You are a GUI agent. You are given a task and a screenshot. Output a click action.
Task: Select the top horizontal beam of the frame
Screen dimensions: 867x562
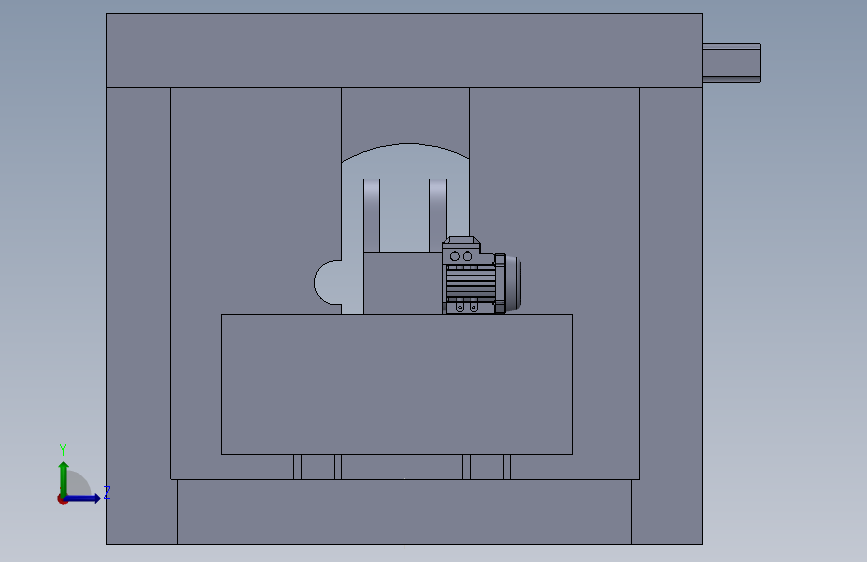404,50
